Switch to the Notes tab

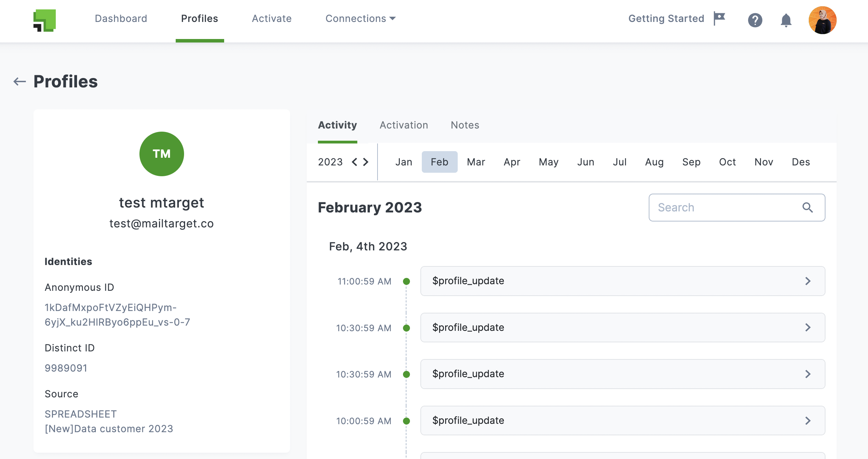[465, 125]
